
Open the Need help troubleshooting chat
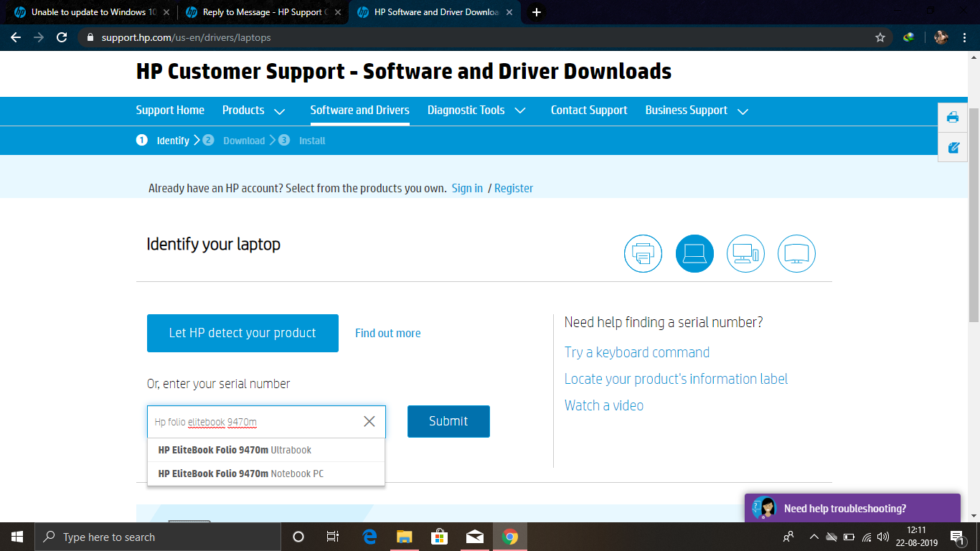(852, 508)
